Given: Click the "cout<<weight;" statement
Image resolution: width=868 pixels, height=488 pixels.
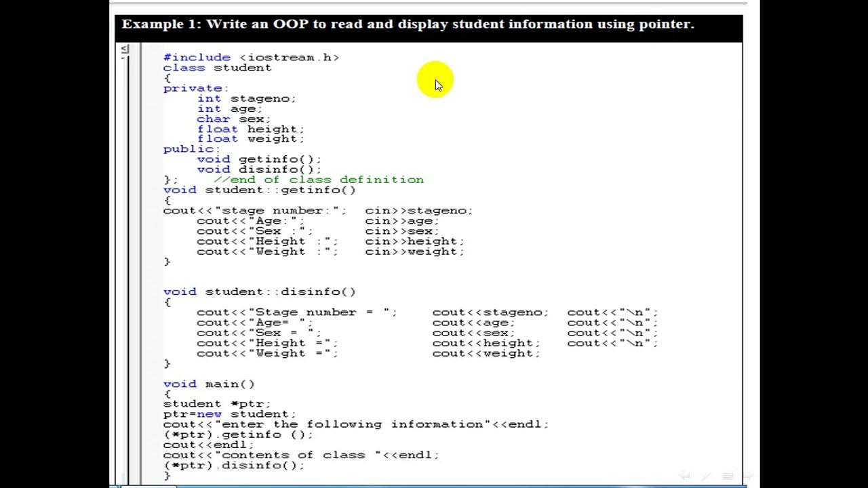Looking at the screenshot, I should (487, 353).
